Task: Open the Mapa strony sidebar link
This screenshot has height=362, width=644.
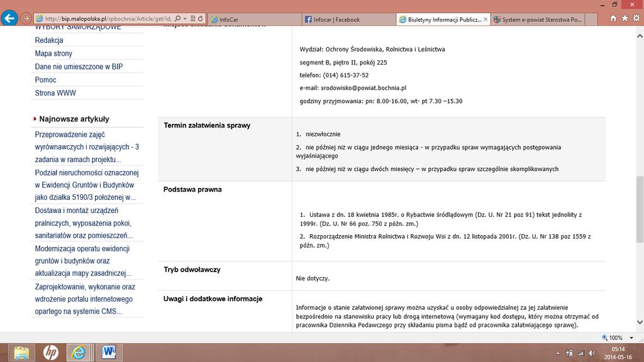Action: [53, 53]
